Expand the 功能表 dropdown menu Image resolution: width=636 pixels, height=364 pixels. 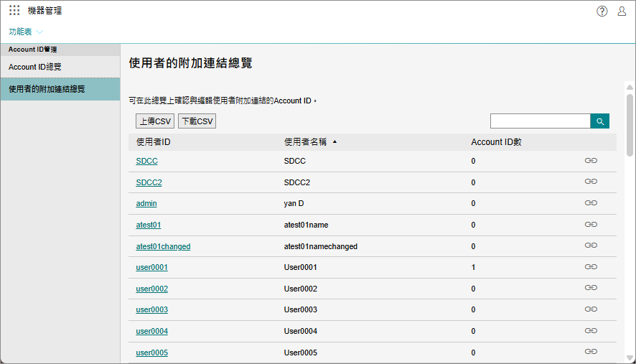(26, 32)
